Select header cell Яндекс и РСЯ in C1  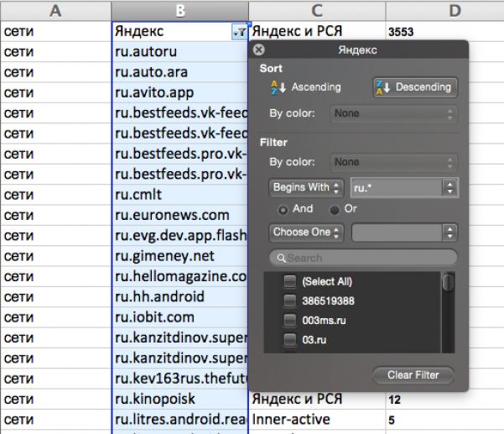[317, 31]
